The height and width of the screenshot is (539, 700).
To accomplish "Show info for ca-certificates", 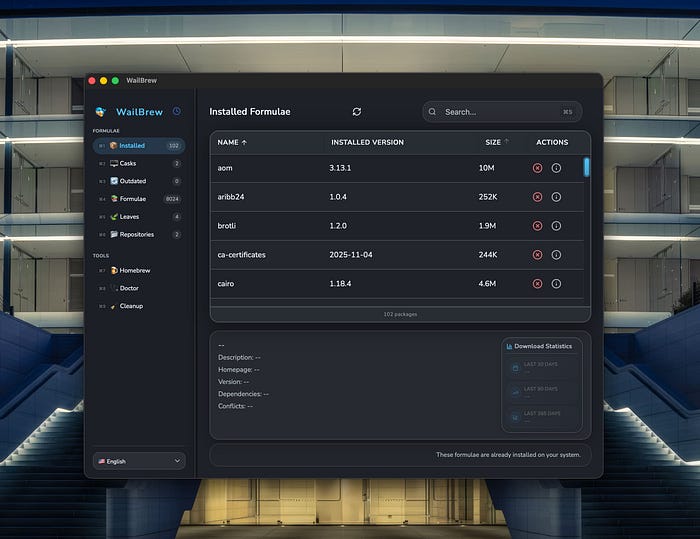I will coord(556,255).
